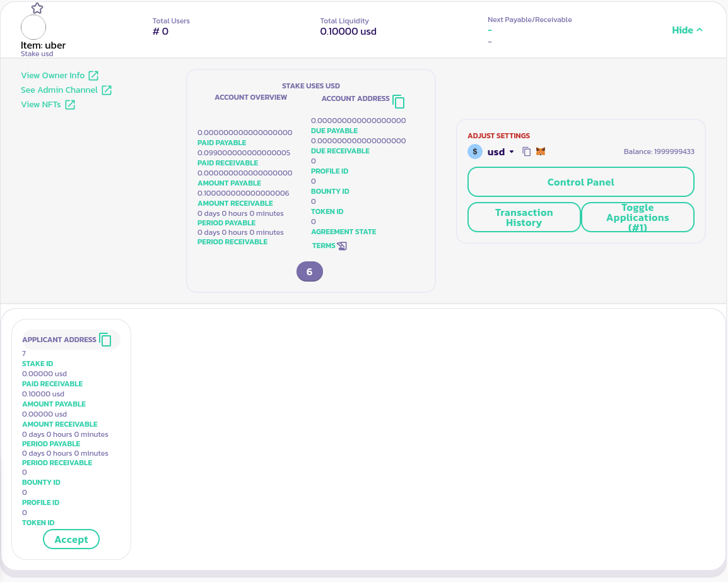The image size is (728, 582).
Task: Click the star favorite icon above the avatar
Action: pyautogui.click(x=37, y=8)
